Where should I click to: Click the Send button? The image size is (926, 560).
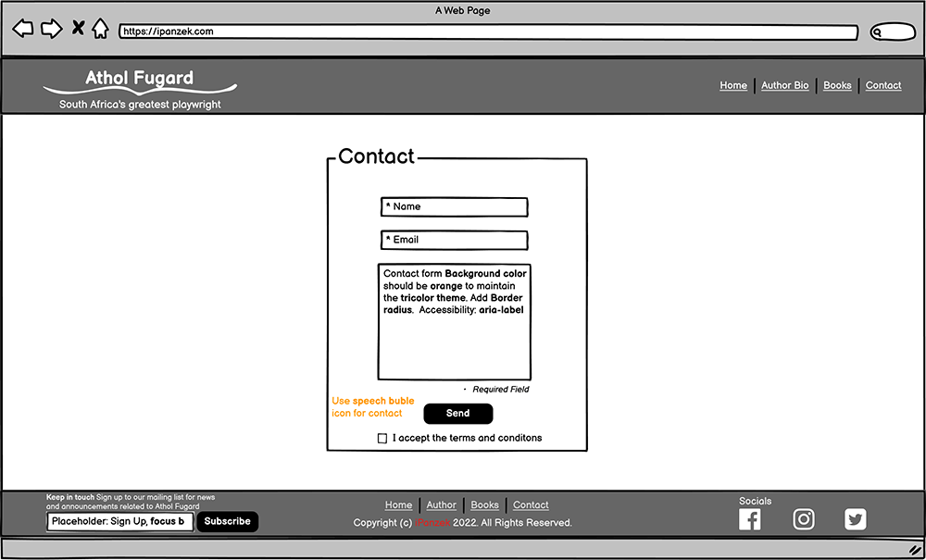coord(458,414)
